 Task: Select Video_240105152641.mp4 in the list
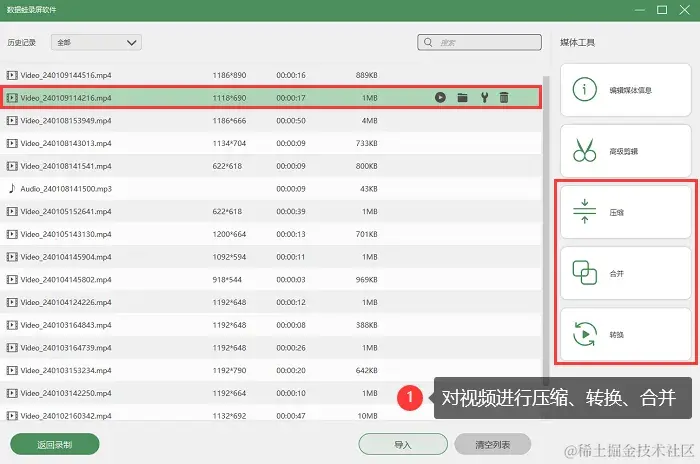tap(271, 211)
